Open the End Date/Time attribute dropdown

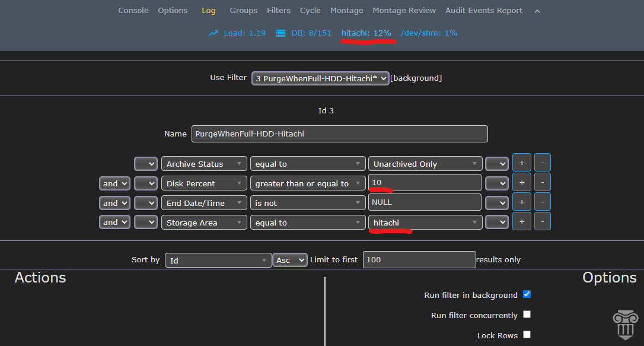(x=204, y=202)
